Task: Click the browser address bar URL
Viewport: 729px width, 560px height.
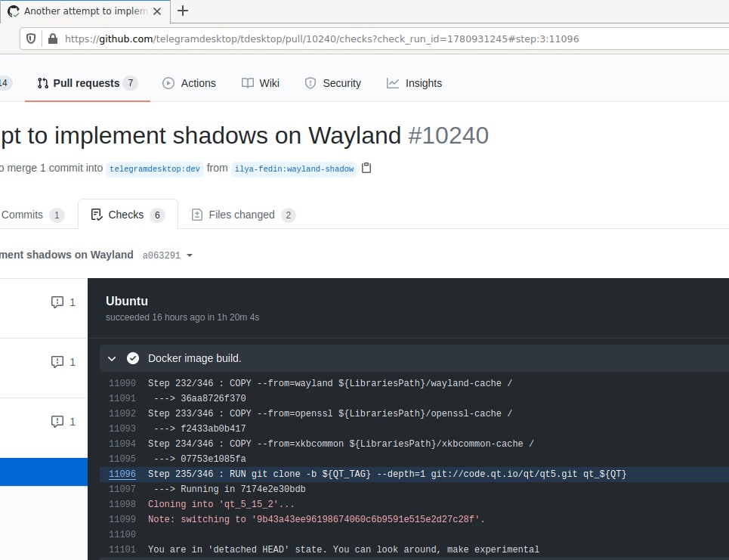Action: click(x=322, y=39)
